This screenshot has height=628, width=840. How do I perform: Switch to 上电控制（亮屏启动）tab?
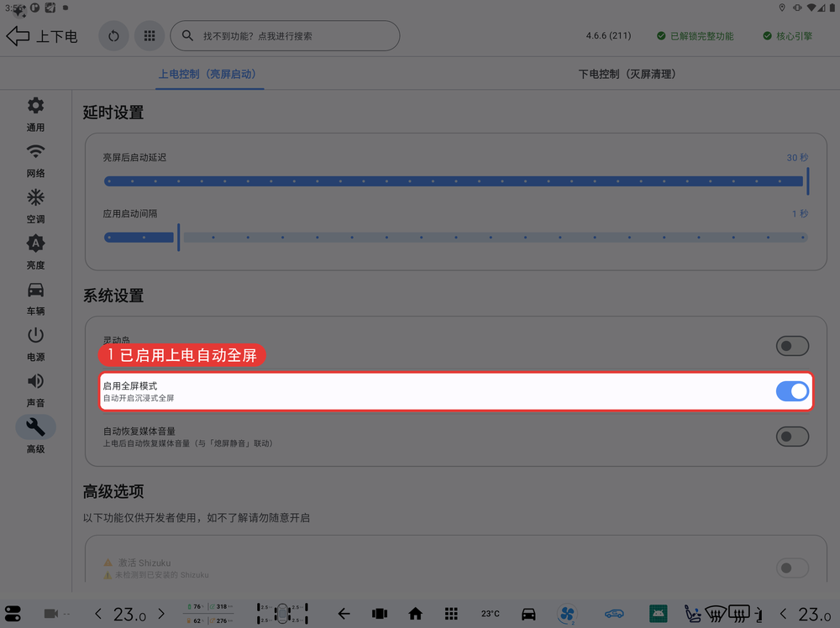(x=209, y=74)
